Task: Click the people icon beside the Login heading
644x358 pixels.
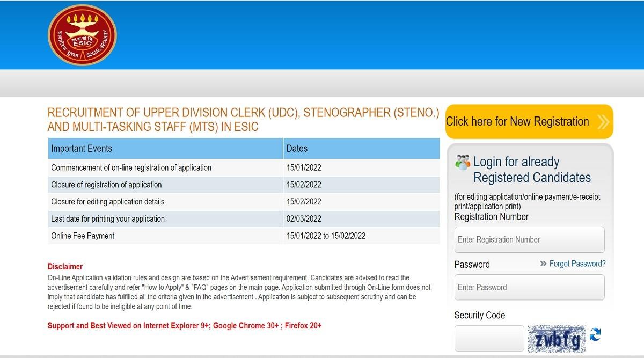Action: [462, 162]
